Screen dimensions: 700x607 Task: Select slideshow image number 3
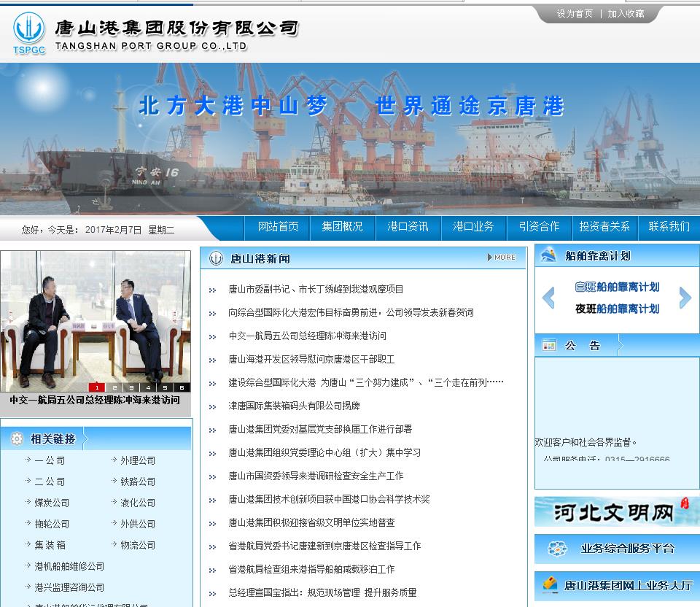pos(131,387)
